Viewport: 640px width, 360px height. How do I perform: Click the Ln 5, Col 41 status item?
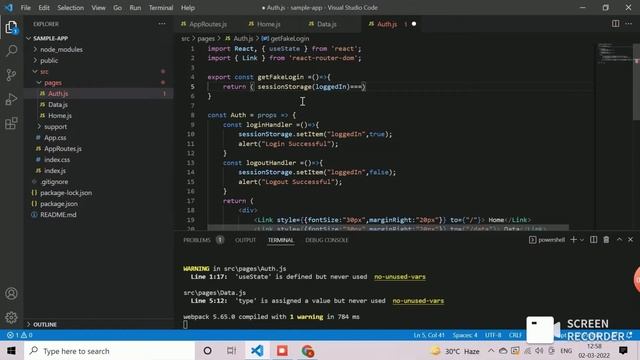coord(429,335)
